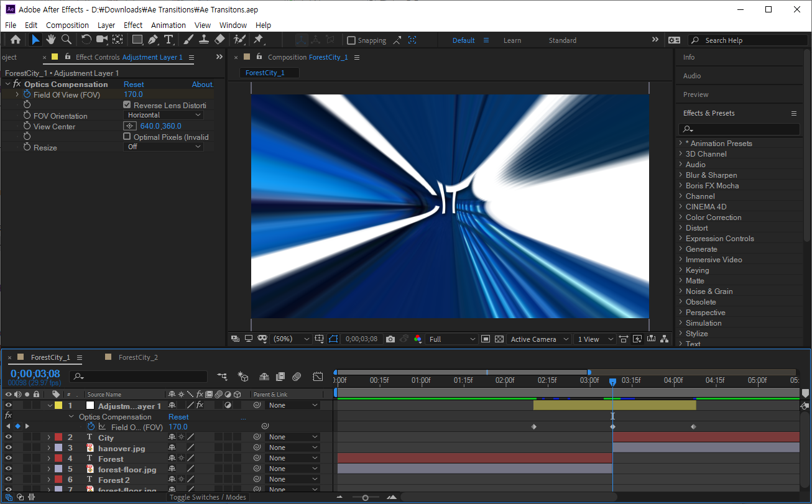Click Reset in timeline Optics Compensation row
This screenshot has height=504, width=812.
click(178, 417)
